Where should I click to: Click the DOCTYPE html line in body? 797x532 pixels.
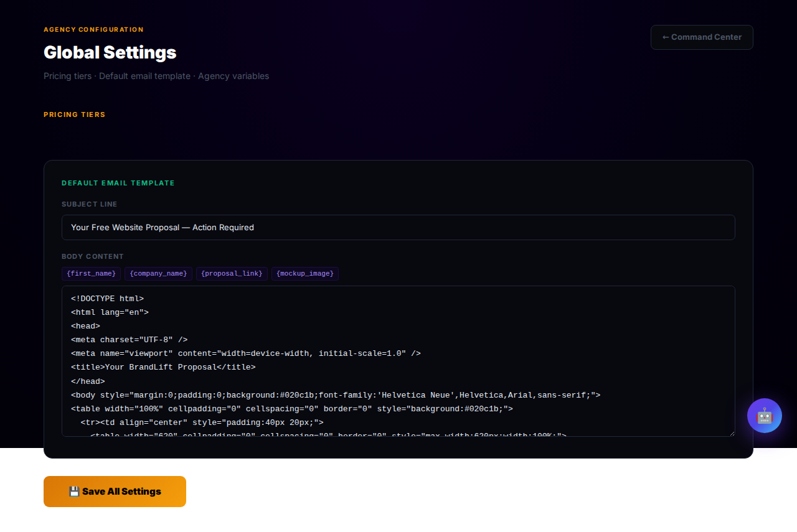(107, 299)
